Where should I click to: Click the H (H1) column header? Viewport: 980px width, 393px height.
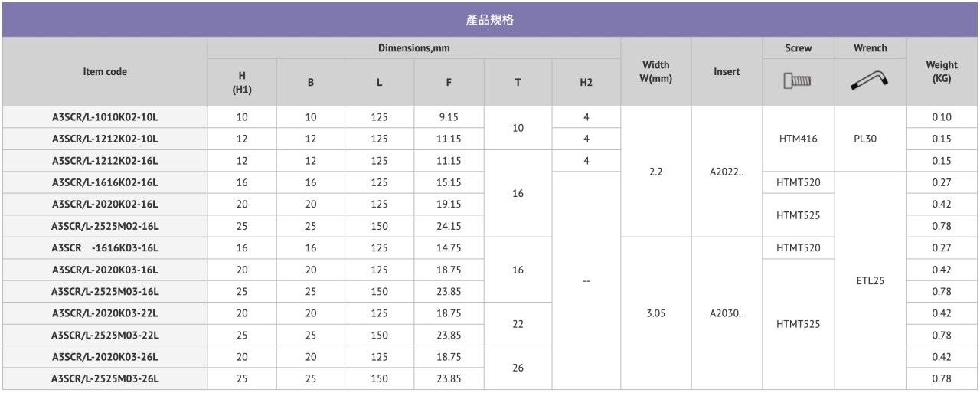click(x=242, y=83)
